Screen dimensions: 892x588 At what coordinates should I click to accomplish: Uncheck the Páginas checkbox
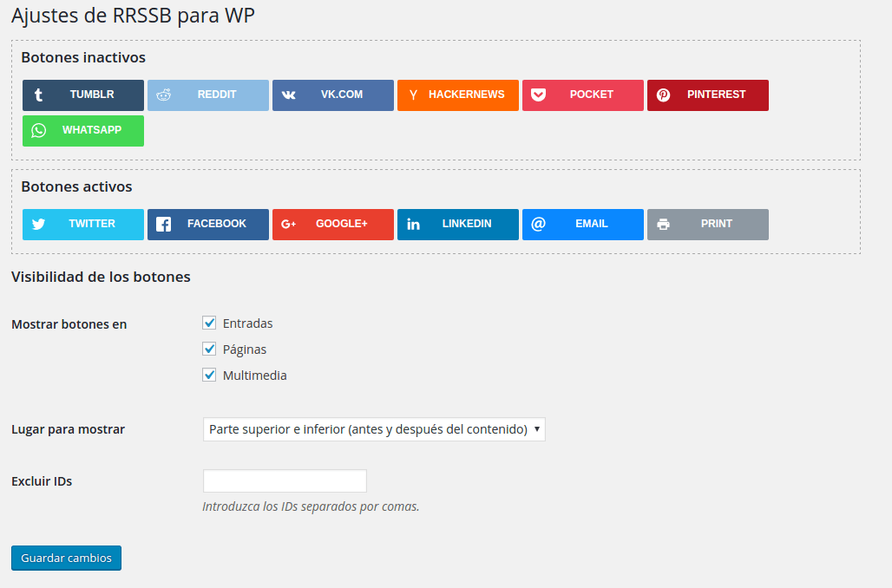click(209, 349)
